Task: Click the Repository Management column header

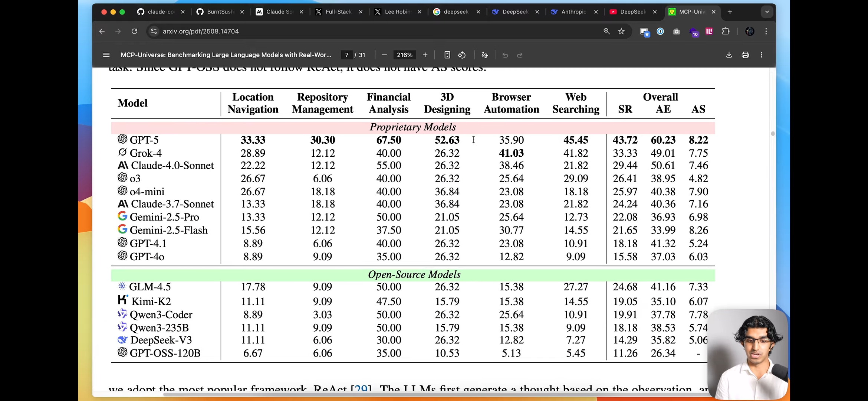Action: pos(322,103)
